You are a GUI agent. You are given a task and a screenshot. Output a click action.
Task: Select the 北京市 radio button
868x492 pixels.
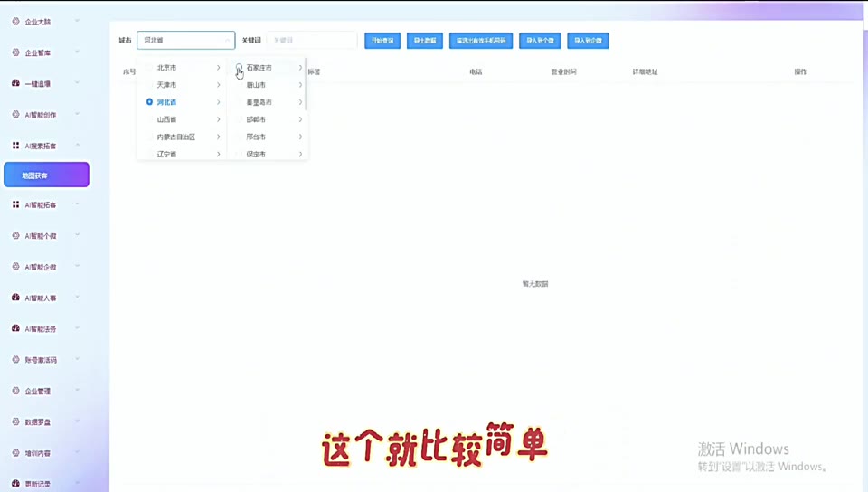pyautogui.click(x=149, y=68)
